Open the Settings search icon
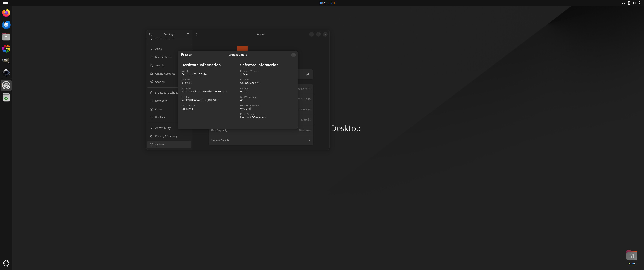This screenshot has height=270, width=644. click(151, 34)
